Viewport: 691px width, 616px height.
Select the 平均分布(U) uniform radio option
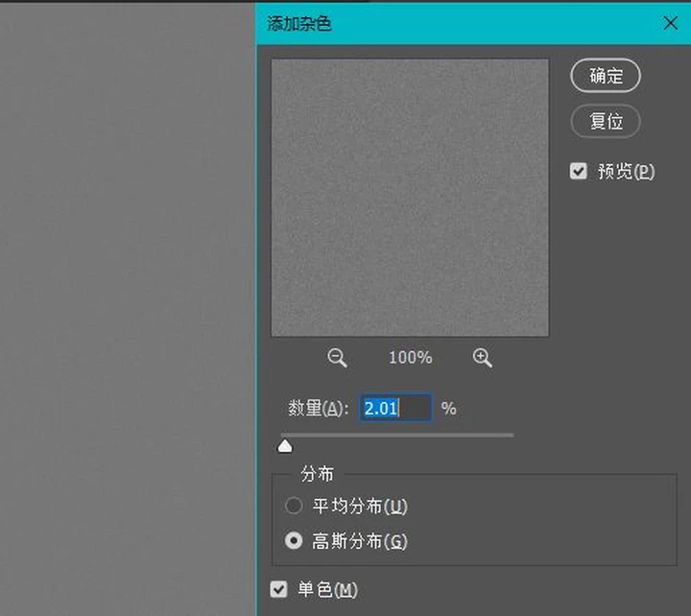(x=294, y=506)
